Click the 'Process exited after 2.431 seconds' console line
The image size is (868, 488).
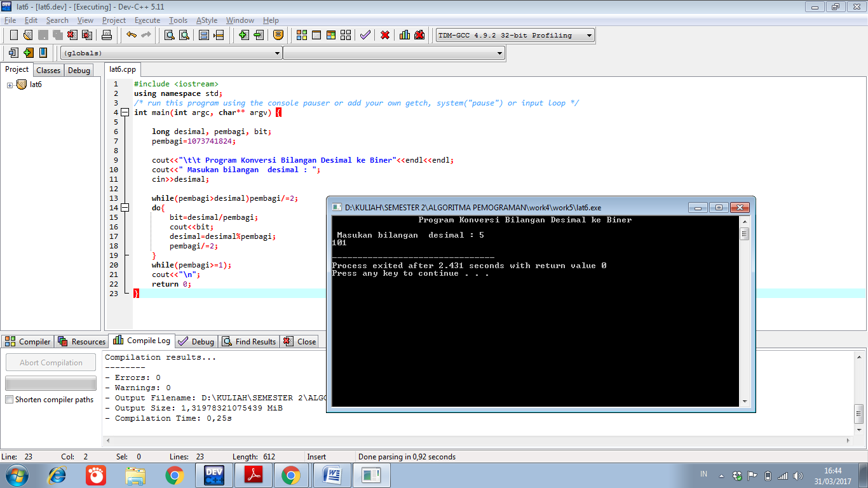pos(470,266)
